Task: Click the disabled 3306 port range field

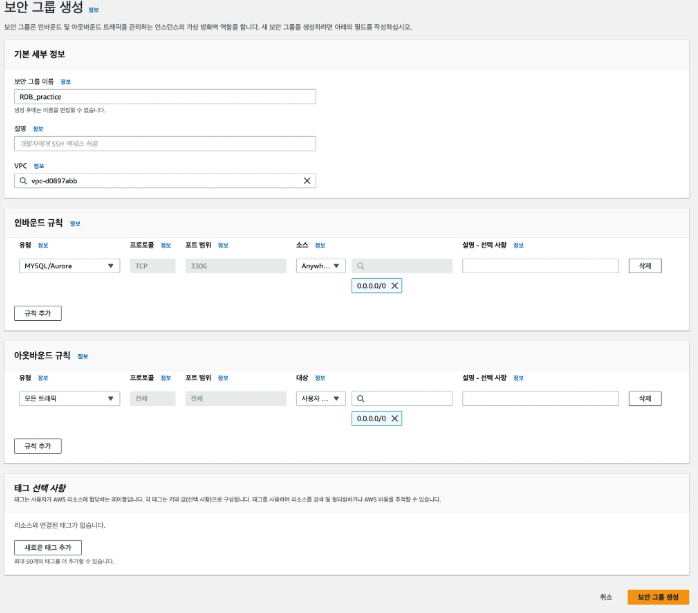Action: (x=236, y=266)
